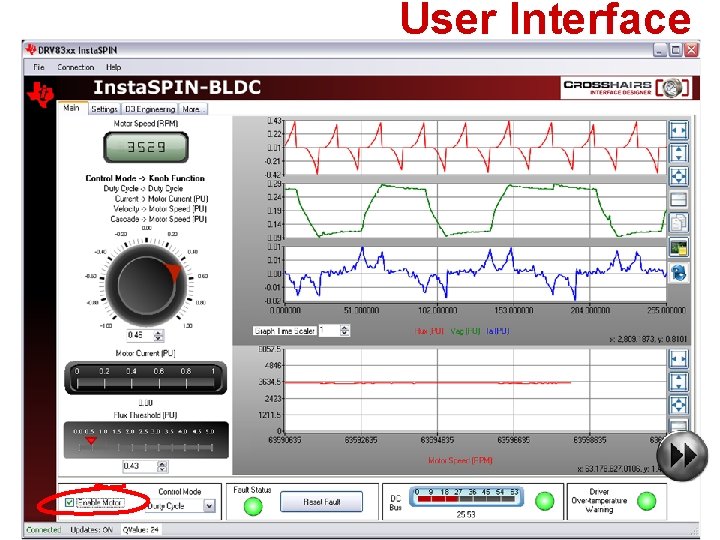Click the Driver Overtemperature Warning LED

647,501
